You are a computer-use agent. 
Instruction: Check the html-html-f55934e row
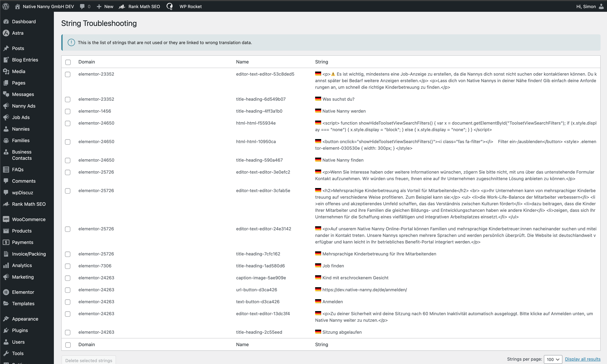[x=68, y=123]
